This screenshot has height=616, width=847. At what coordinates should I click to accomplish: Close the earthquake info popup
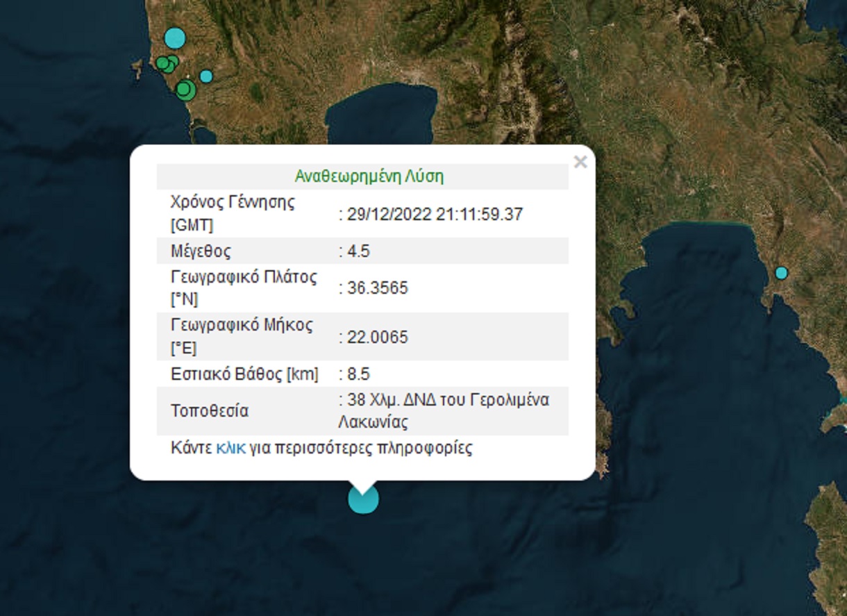[x=580, y=163]
